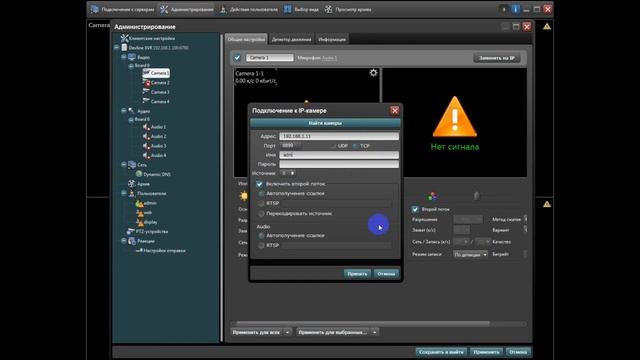Switch to the Общие настройки tab
The height and width of the screenshot is (360, 640).
pos(246,39)
